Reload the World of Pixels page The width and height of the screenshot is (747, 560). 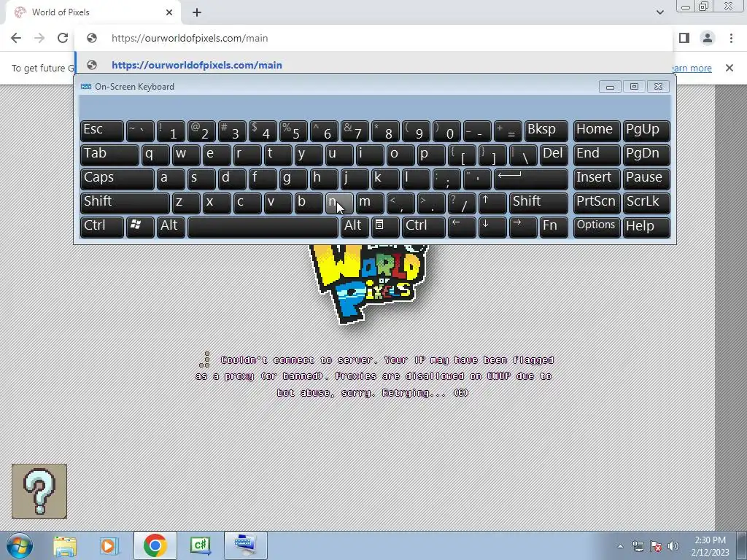(63, 38)
